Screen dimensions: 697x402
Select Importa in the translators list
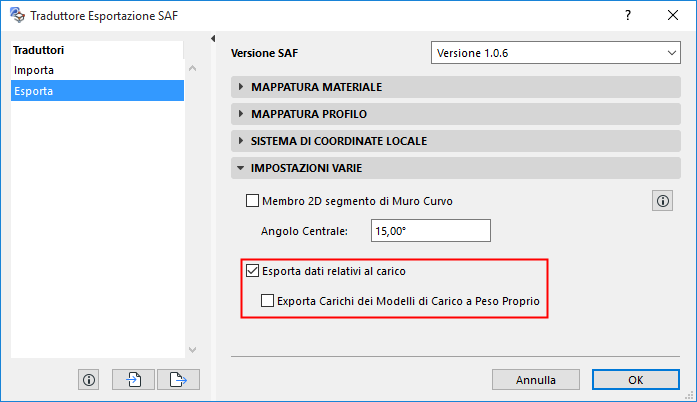click(34, 70)
